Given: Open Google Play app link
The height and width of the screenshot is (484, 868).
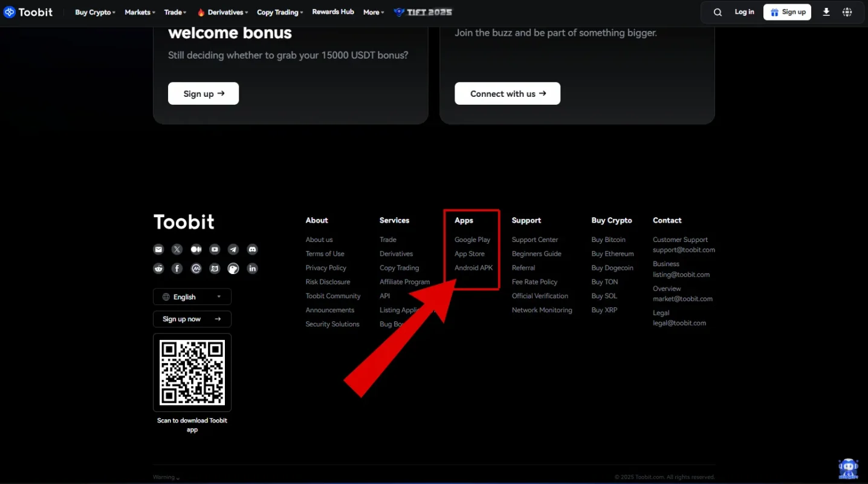Looking at the screenshot, I should [x=473, y=240].
